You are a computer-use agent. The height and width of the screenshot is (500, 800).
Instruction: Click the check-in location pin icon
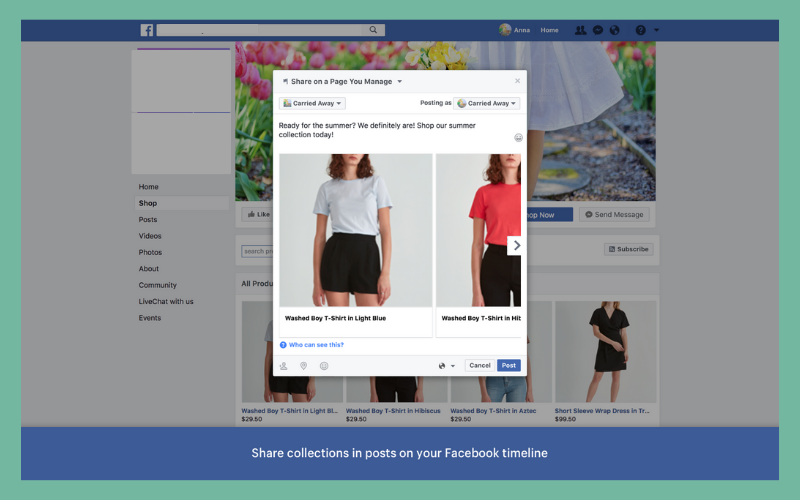304,366
